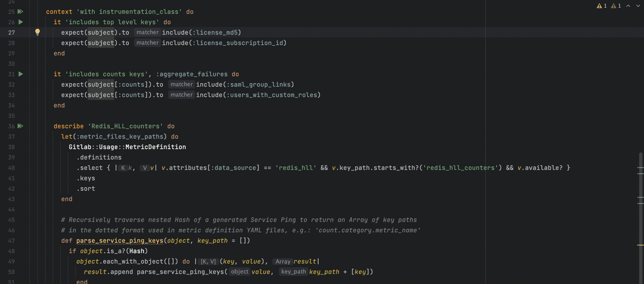Jump to previous highlighted problem arrow
The image size is (644, 284).
pyautogui.click(x=628, y=6)
